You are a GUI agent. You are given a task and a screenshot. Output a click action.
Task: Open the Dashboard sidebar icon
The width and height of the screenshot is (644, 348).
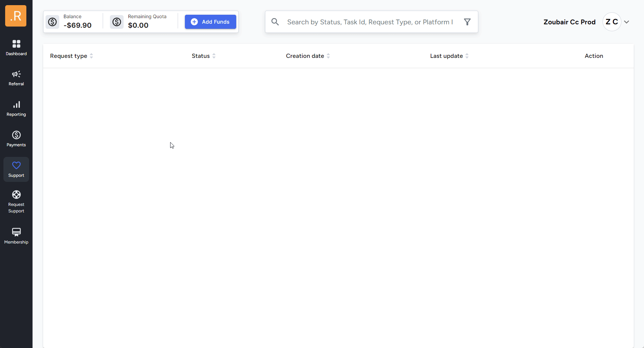tap(16, 44)
